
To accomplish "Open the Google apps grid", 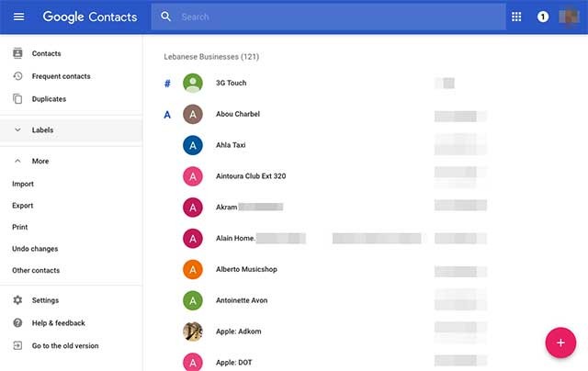I will pyautogui.click(x=516, y=17).
